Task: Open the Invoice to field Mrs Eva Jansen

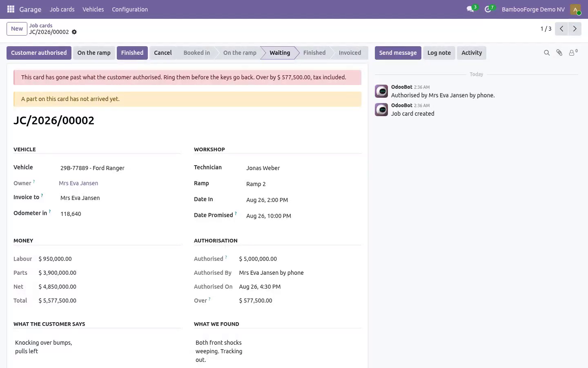Action: [x=120, y=198]
